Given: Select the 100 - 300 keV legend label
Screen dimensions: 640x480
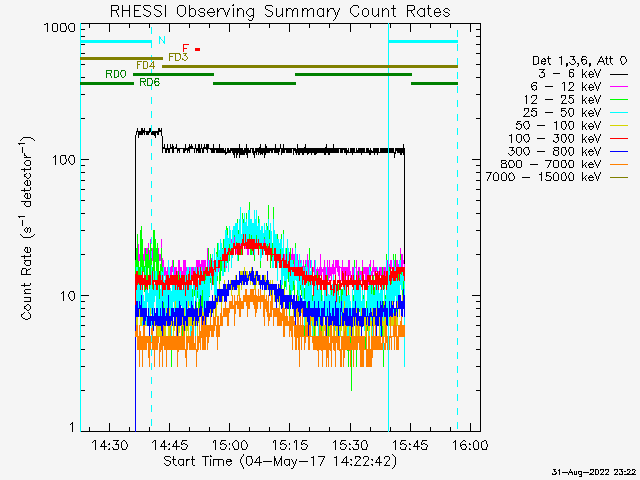Looking at the screenshot, I should pyautogui.click(x=554, y=138).
